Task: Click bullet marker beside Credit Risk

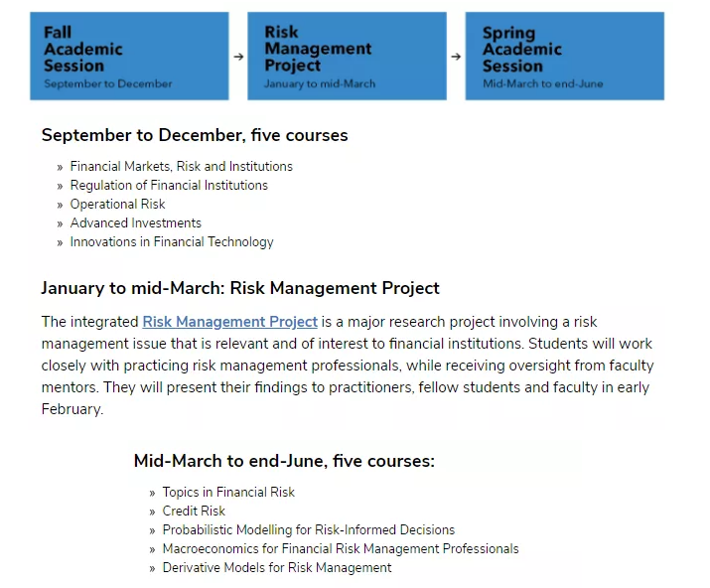Action: point(152,512)
